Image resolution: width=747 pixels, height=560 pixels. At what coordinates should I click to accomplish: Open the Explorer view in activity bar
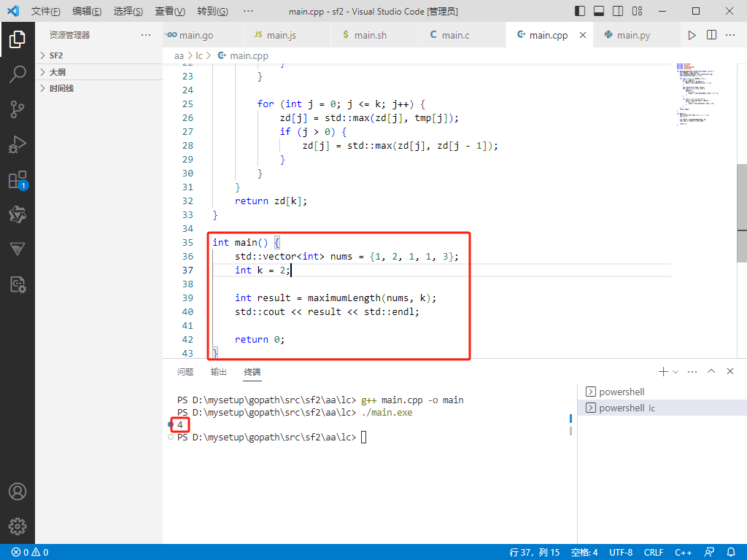18,39
